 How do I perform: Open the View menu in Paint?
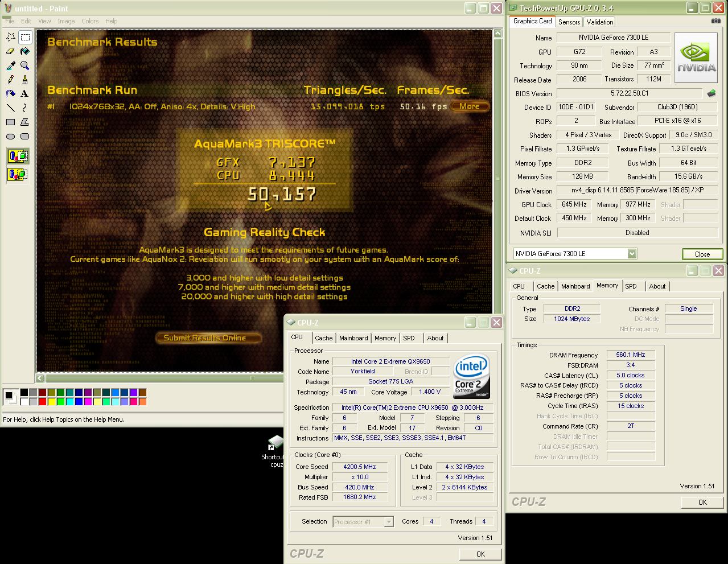[44, 21]
